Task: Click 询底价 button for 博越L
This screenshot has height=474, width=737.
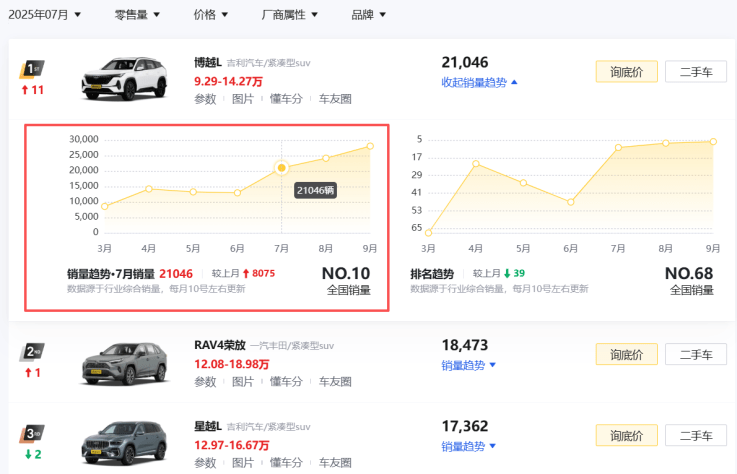Action: 627,71
